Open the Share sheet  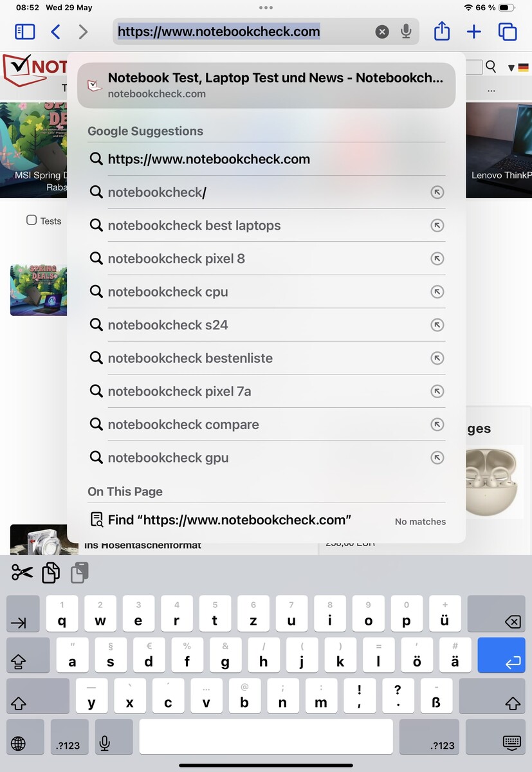point(442,31)
